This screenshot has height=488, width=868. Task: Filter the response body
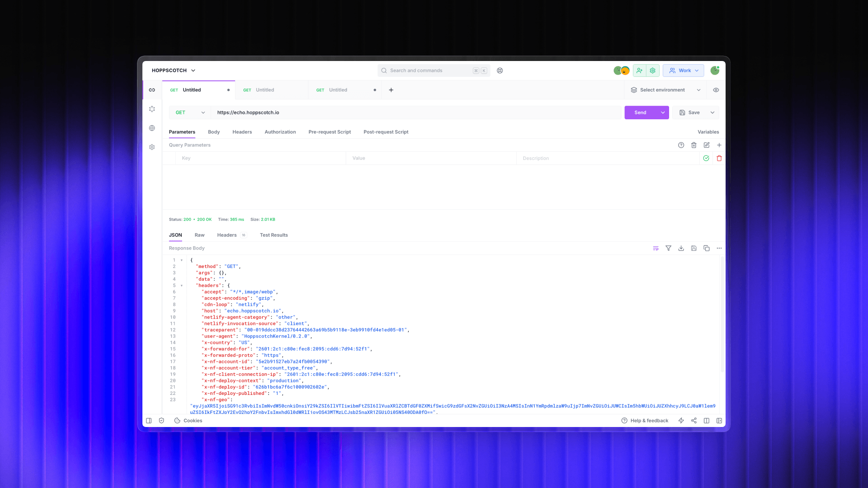click(668, 248)
